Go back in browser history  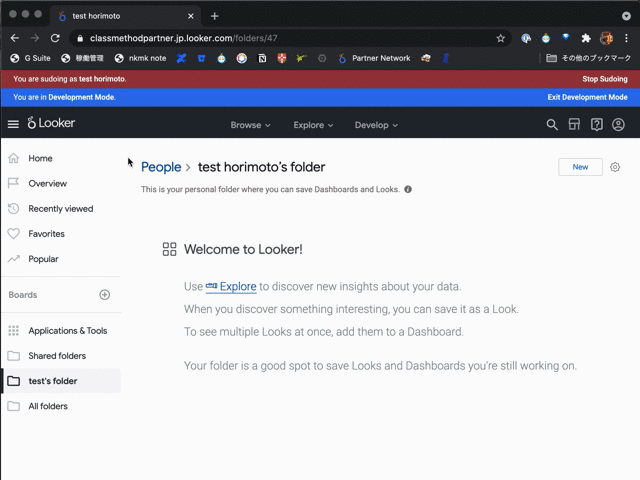[15, 38]
